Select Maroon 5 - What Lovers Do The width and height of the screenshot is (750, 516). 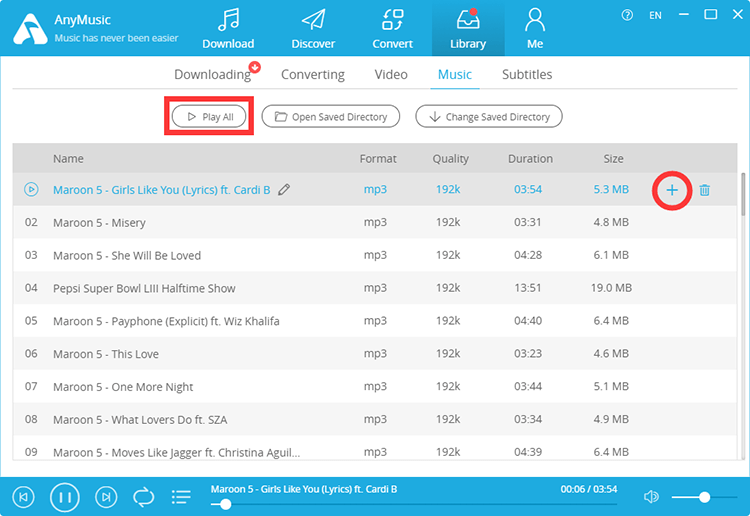(x=375, y=419)
